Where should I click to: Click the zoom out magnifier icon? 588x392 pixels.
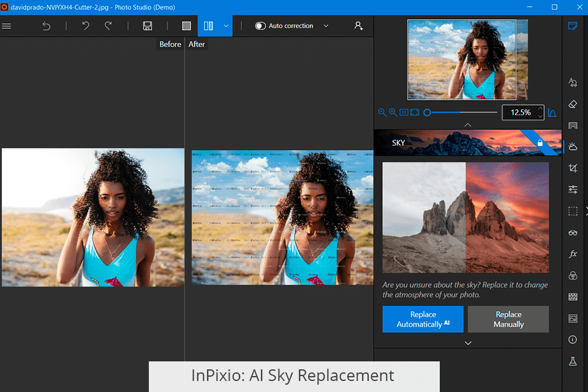click(x=382, y=113)
